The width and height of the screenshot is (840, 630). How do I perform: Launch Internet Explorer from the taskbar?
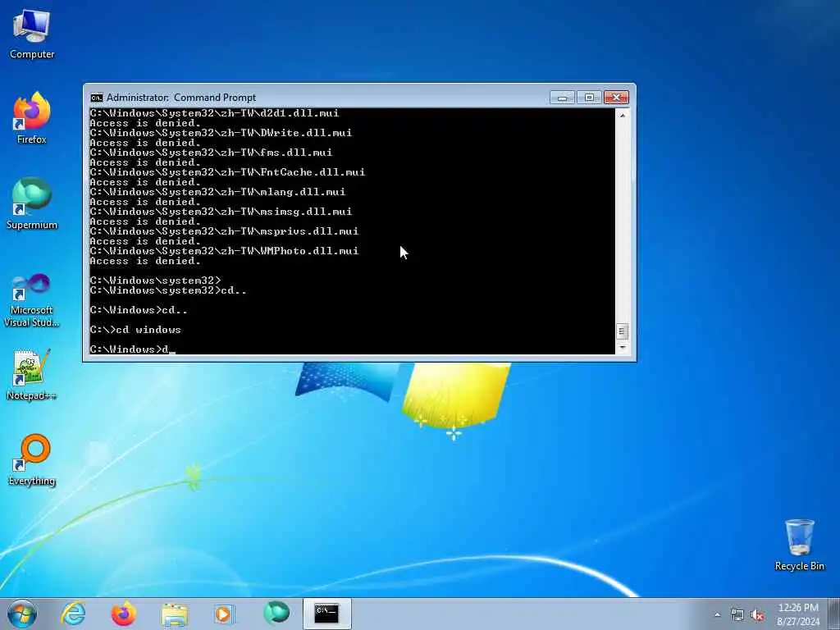pyautogui.click(x=73, y=614)
